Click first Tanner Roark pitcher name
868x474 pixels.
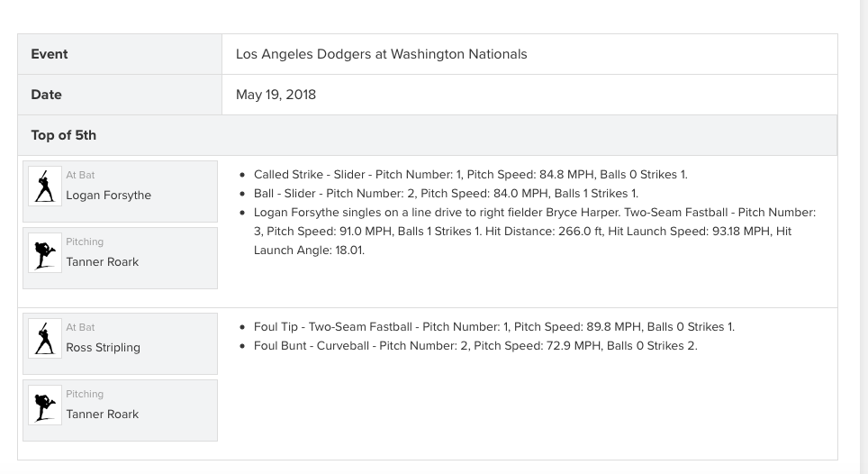[x=103, y=262]
